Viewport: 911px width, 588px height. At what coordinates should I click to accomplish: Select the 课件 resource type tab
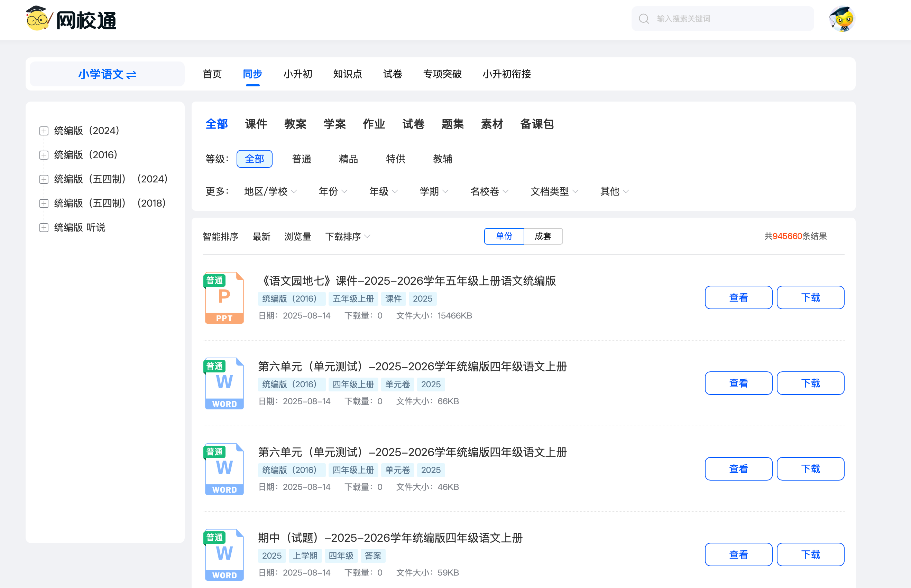256,124
